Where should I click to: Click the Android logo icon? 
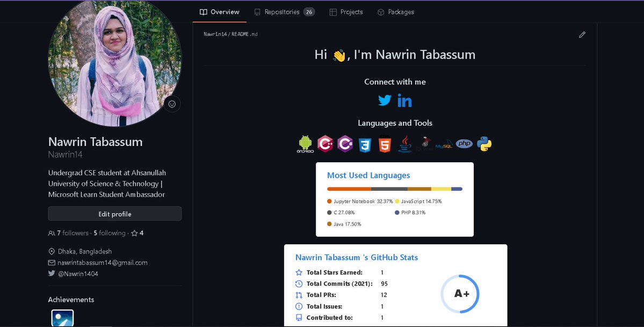[305, 144]
